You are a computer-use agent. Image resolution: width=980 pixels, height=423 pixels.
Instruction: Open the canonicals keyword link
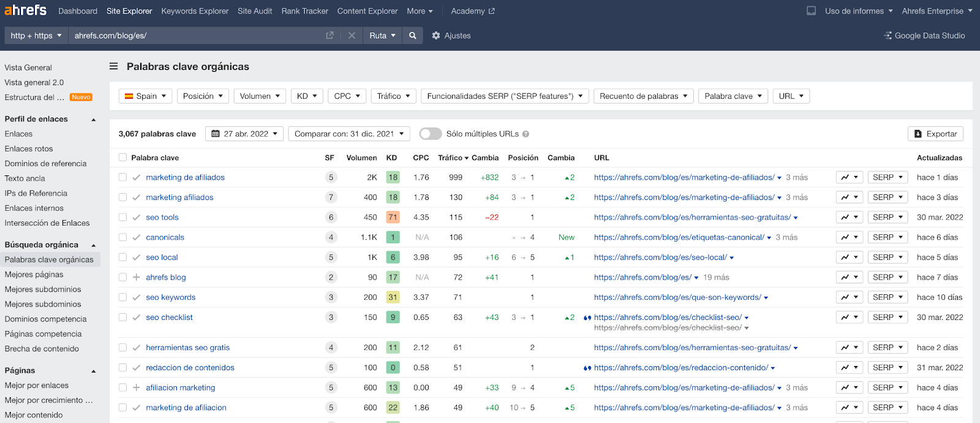coord(165,237)
